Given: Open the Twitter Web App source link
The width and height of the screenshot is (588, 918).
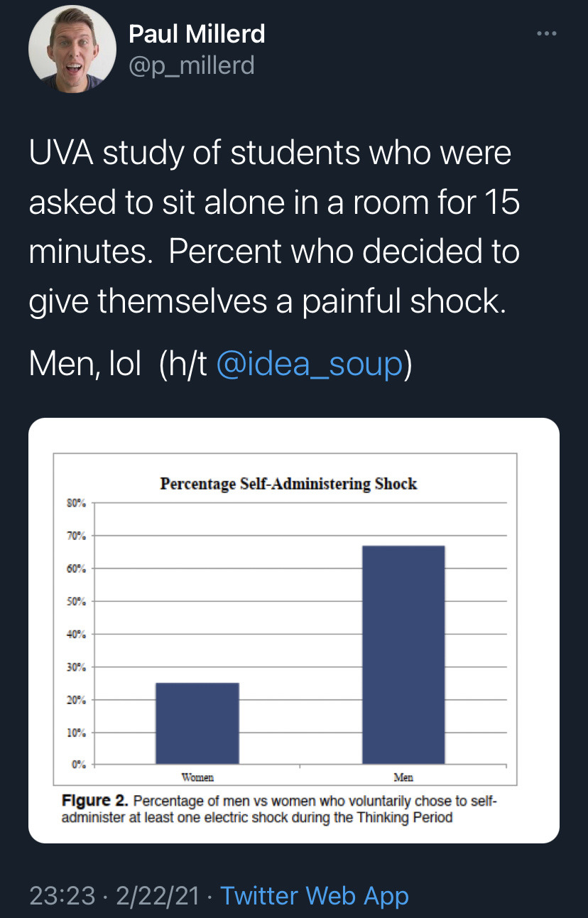Looking at the screenshot, I should click(315, 895).
